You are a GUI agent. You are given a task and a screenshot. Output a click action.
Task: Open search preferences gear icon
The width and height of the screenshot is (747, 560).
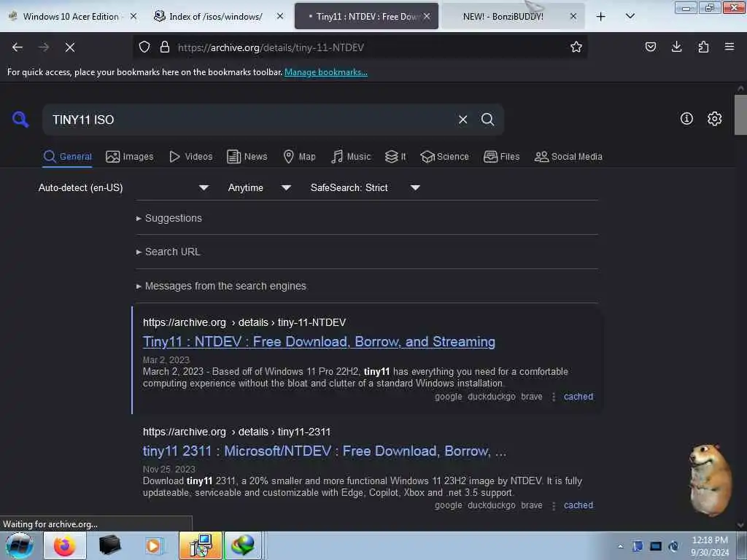click(x=714, y=119)
